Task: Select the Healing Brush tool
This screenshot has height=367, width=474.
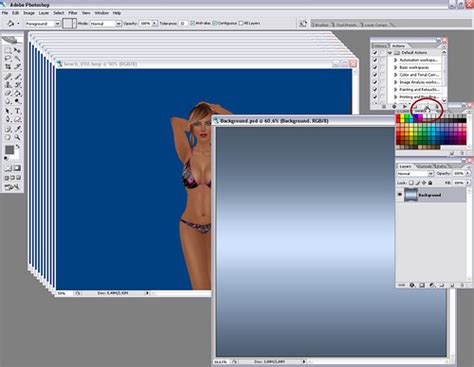Action: (x=8, y=76)
